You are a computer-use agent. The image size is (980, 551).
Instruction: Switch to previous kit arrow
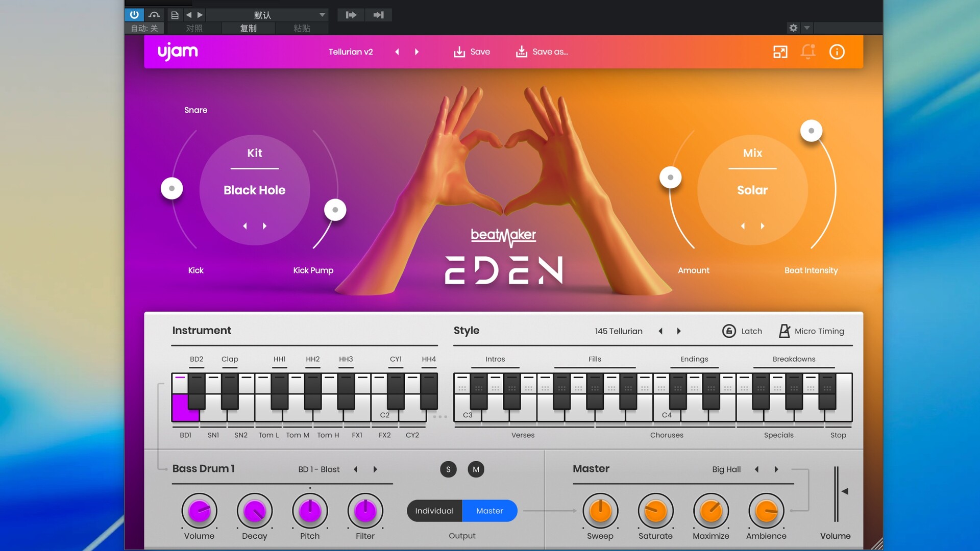coord(245,226)
